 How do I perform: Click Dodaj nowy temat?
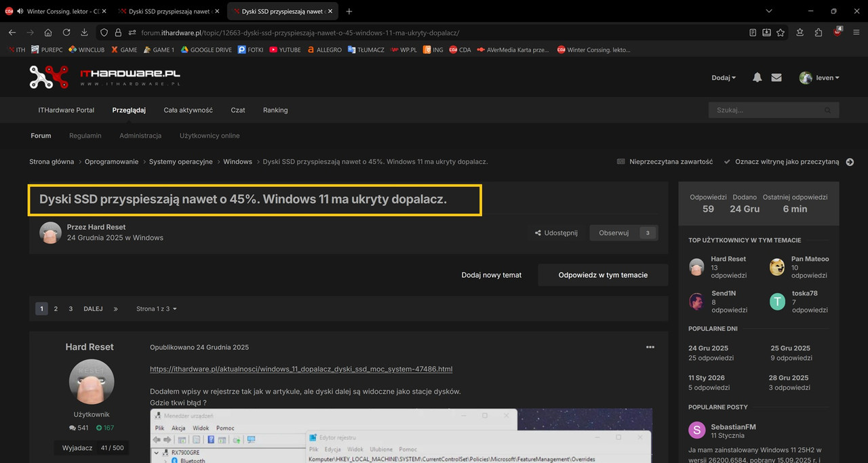[x=492, y=275]
